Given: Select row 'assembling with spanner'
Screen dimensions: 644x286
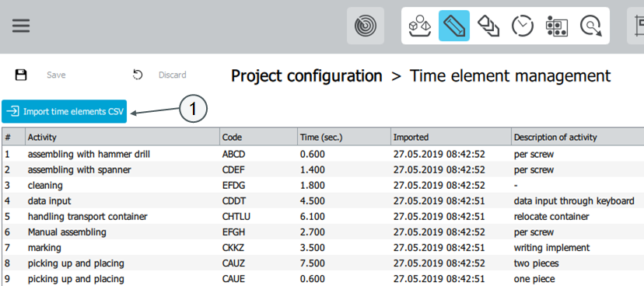Looking at the screenshot, I should (x=323, y=170).
